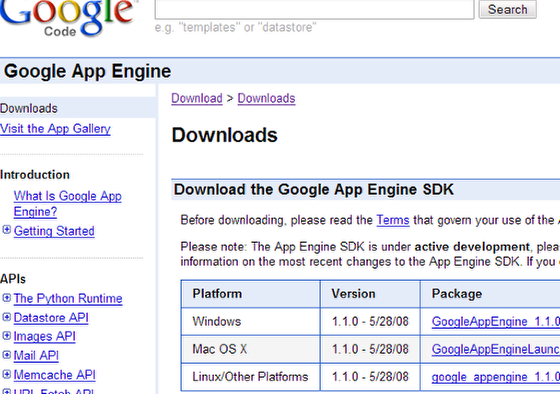Download the Windows GoogleAppEngine package
Image resolution: width=560 pixels, height=394 pixels.
click(x=496, y=321)
